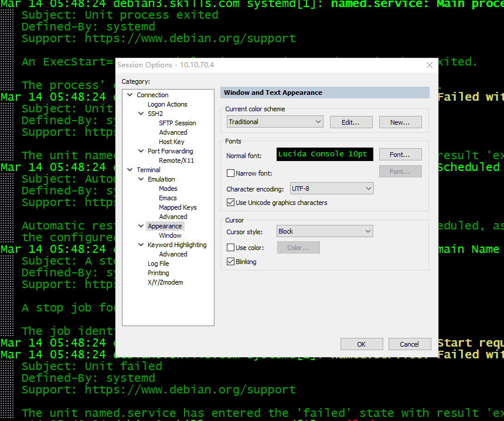Screen dimensions: 504x421
Task: Collapse the Port Forwarding node
Action: 141,151
